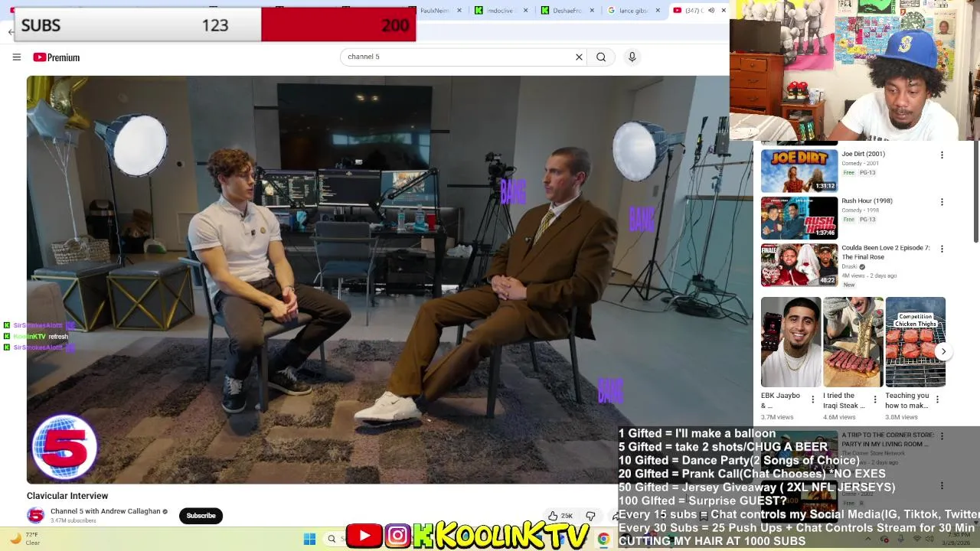Open A Trip to the Corner Store video
Image resolution: width=980 pixels, height=551 pixels.
click(888, 439)
